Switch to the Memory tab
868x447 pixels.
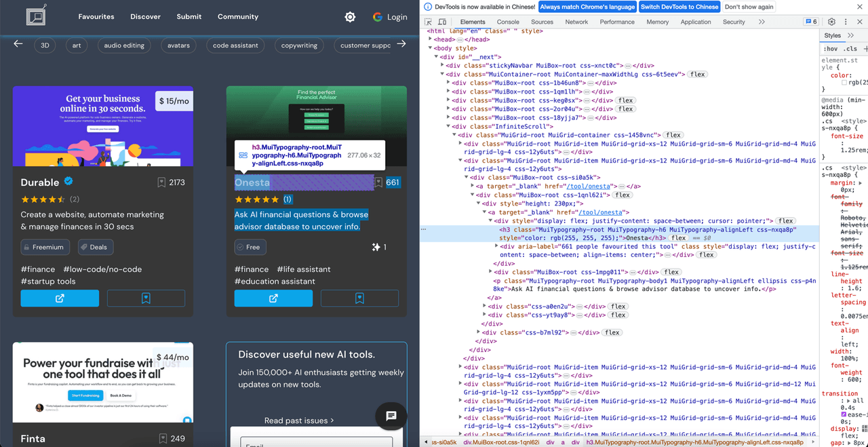[657, 22]
